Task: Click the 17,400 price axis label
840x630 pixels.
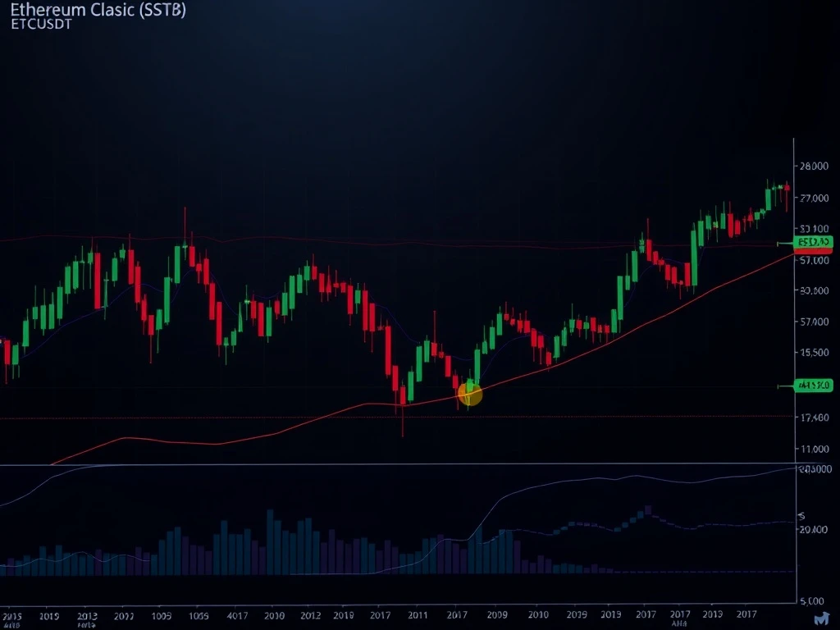Action: [x=815, y=417]
